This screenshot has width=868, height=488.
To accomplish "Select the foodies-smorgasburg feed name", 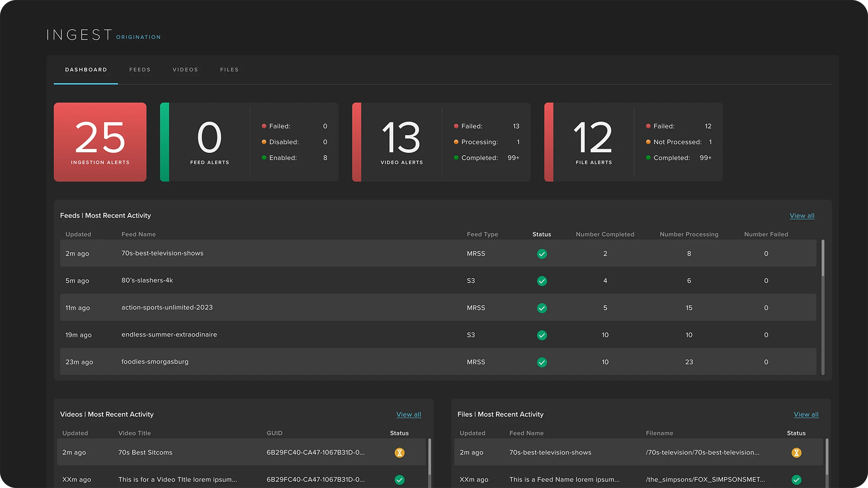I will pos(155,362).
